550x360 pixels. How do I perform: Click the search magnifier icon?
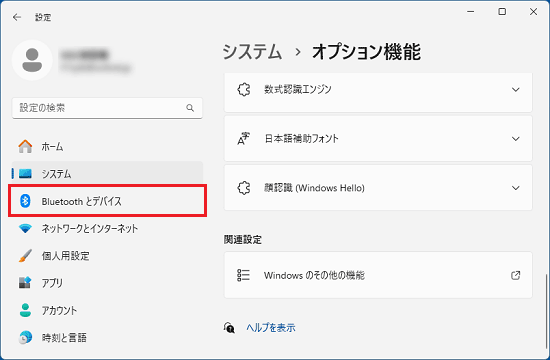click(190, 108)
